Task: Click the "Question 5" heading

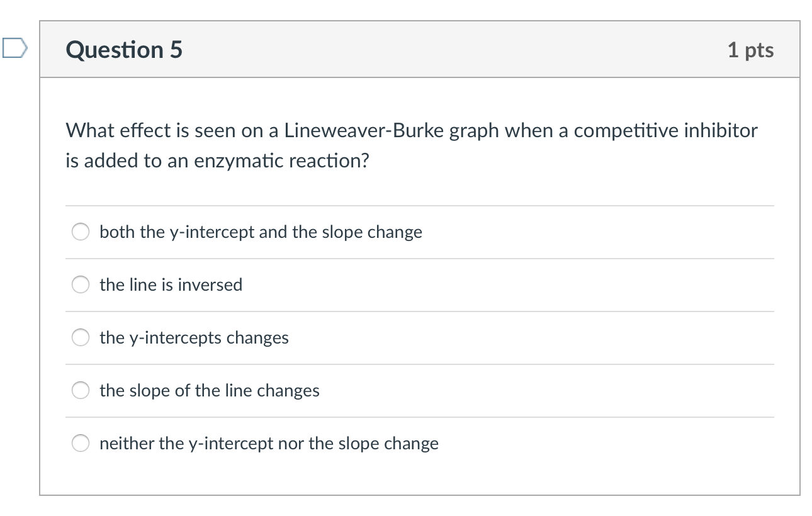Action: (124, 50)
